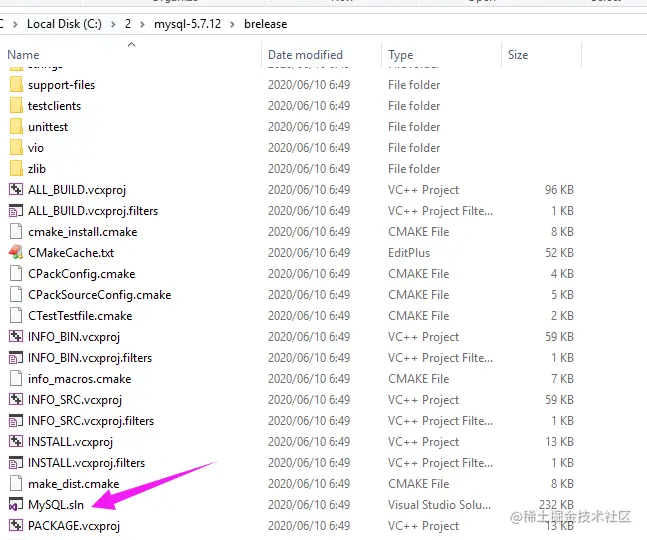Select the CMakeCache.txt file name
The width and height of the screenshot is (647, 540).
tap(71, 253)
